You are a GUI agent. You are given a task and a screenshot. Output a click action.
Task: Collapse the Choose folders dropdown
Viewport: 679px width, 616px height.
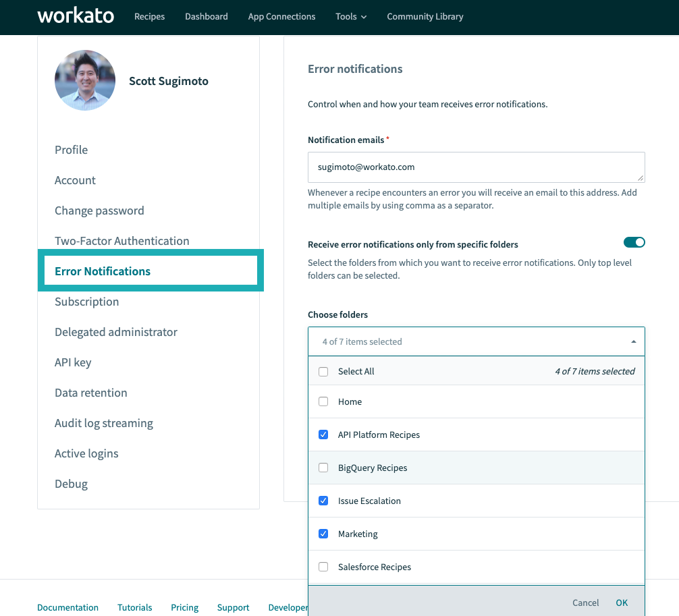pos(633,342)
